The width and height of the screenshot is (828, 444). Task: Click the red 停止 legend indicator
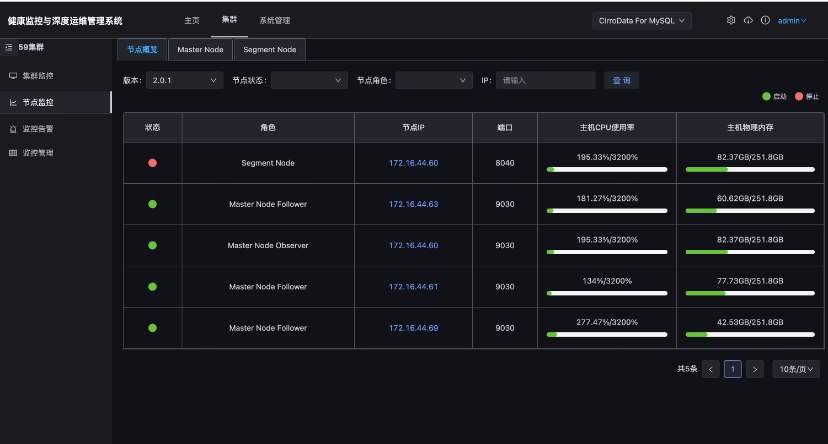click(x=799, y=96)
